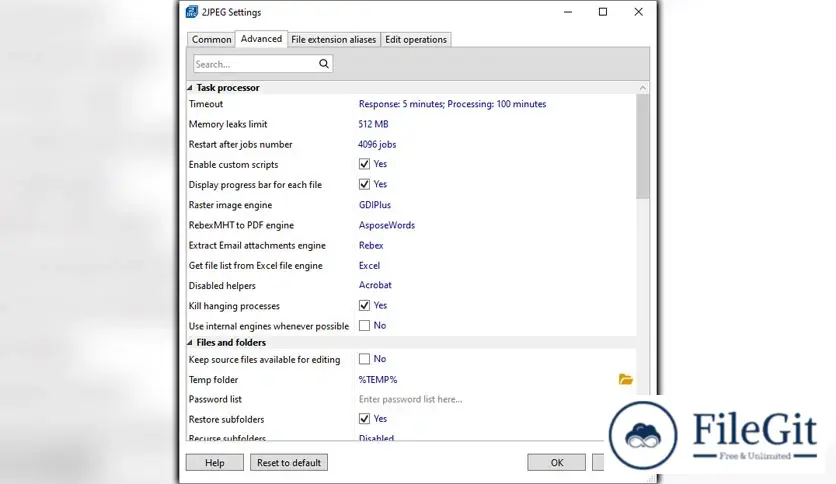Click the scrollbar up arrow
Viewport: 836px width, 484px height.
click(x=642, y=88)
